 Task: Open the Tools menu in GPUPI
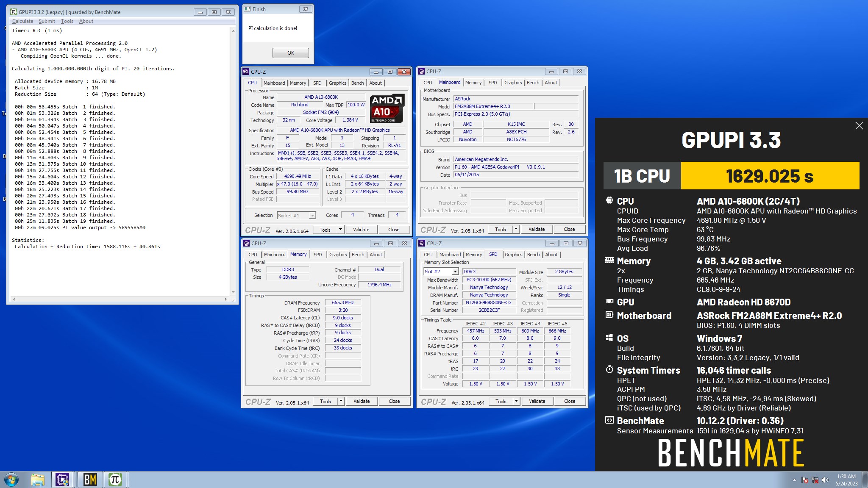pyautogui.click(x=67, y=21)
